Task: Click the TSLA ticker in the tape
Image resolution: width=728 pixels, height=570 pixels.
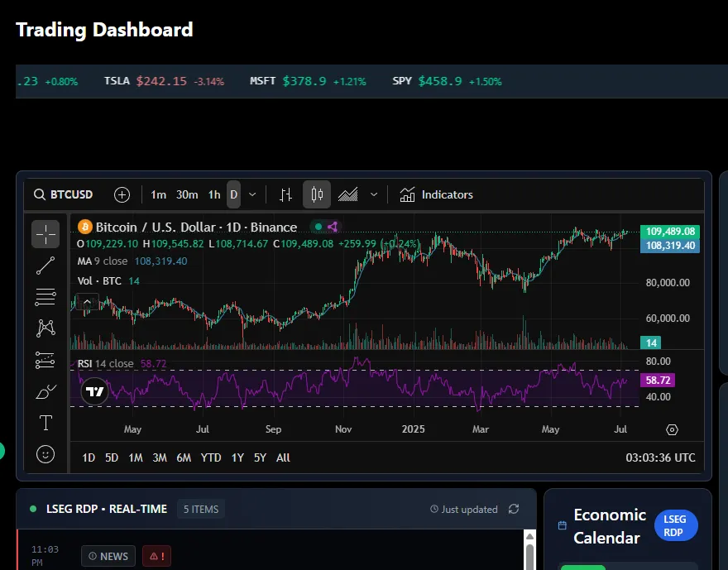Action: click(164, 81)
